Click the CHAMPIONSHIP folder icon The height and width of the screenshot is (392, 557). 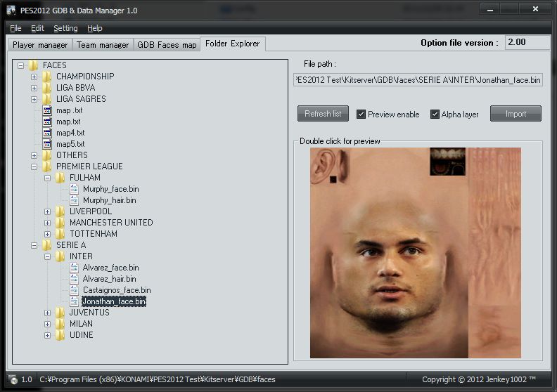click(47, 77)
